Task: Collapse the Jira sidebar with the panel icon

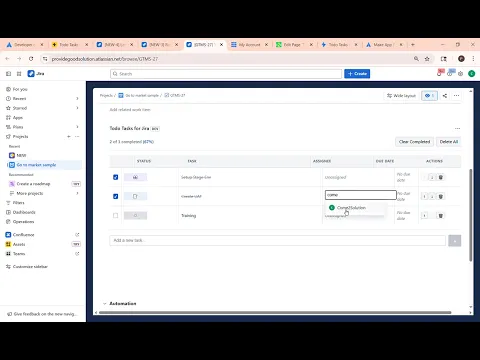Action: pyautogui.click(x=9, y=74)
